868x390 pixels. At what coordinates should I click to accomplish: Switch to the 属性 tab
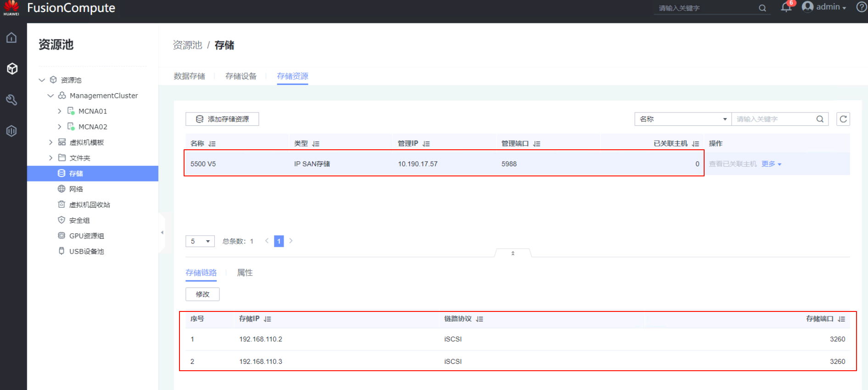tap(245, 273)
